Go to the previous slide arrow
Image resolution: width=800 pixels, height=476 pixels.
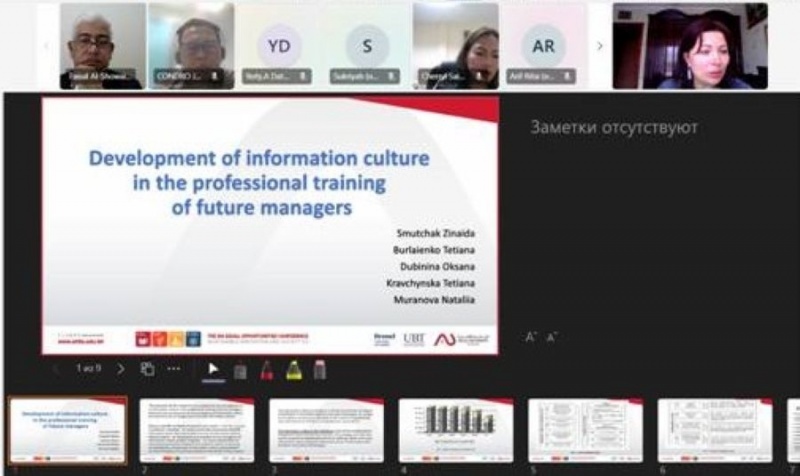pyautogui.click(x=57, y=369)
